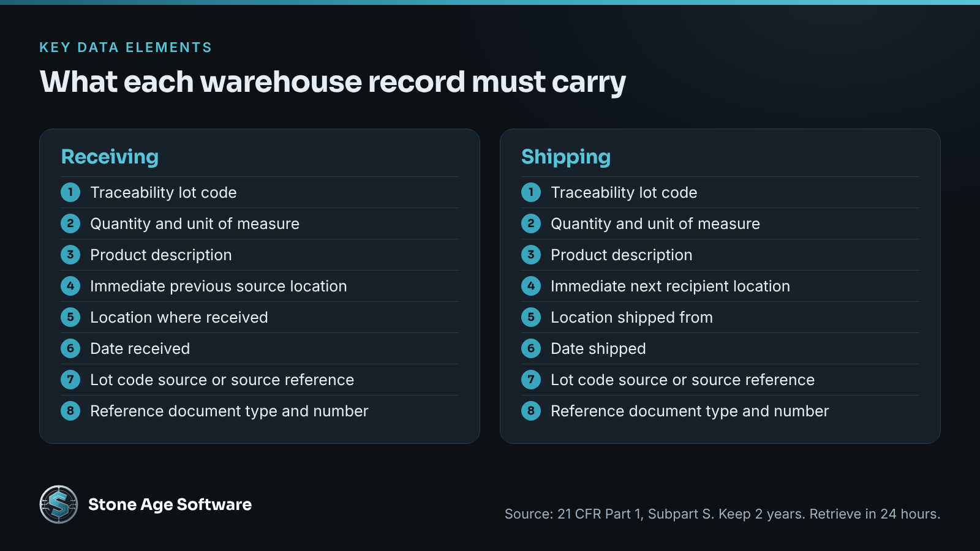
Task: Select 'Traceability lot code' text under Receiving
Action: click(x=164, y=192)
